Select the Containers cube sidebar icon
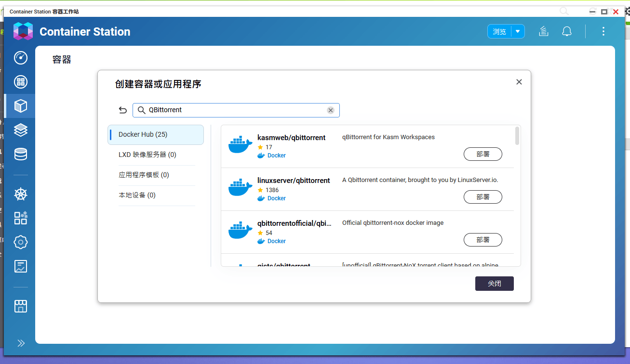This screenshot has height=364, width=630. 21,106
